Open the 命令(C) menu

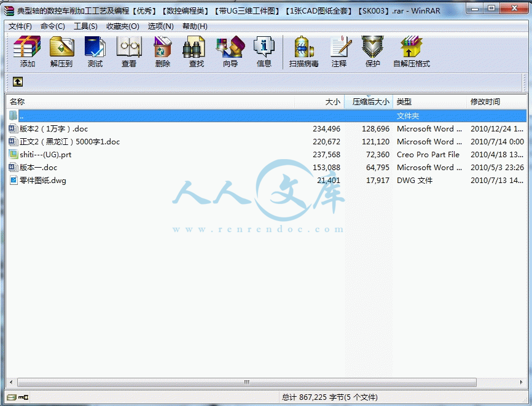point(53,26)
